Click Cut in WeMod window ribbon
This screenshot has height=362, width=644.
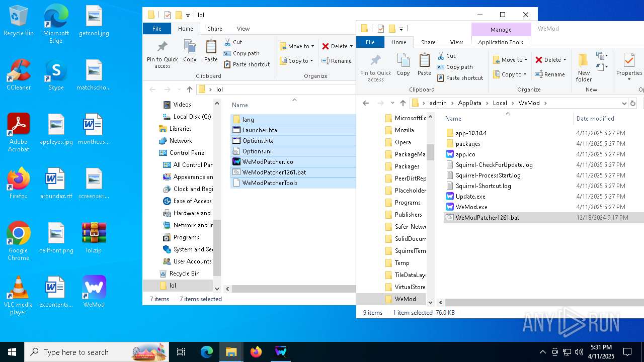446,56
